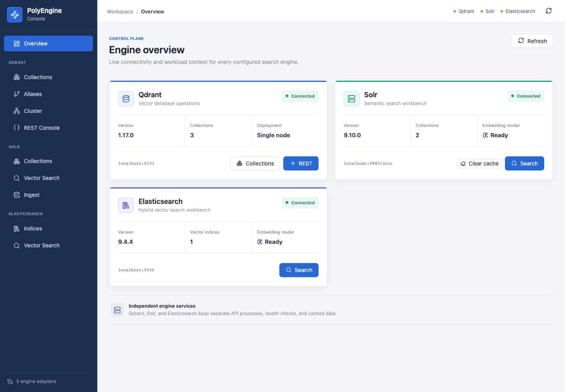Click the header refresh sync icon
Screen dimensions: 565x392
[548, 11]
